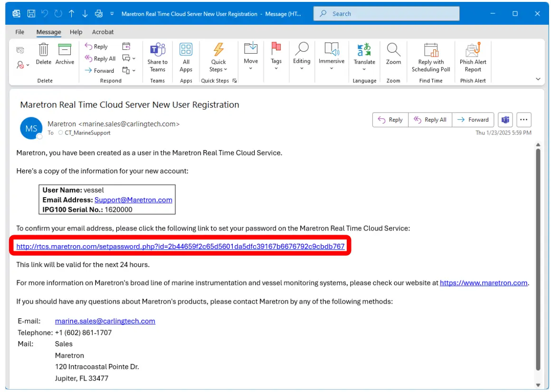
Task: Click Reply with Scheduling Poll
Action: 431,57
